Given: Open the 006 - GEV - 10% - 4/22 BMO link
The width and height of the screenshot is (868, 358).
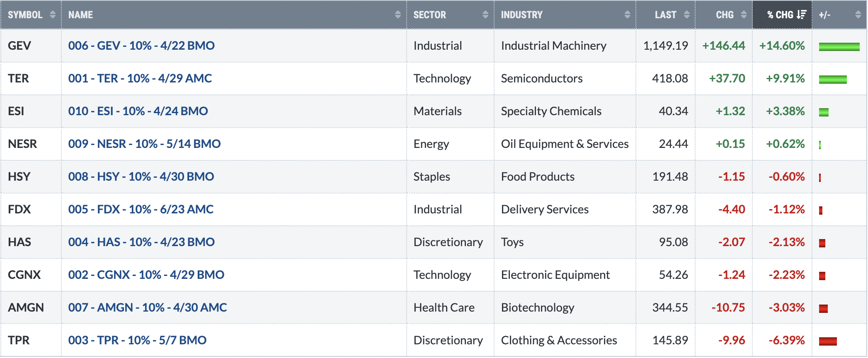Looking at the screenshot, I should tap(141, 46).
